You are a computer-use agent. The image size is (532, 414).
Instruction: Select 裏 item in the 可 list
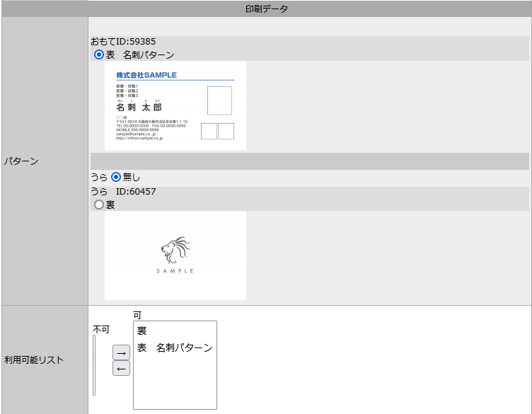(x=142, y=331)
